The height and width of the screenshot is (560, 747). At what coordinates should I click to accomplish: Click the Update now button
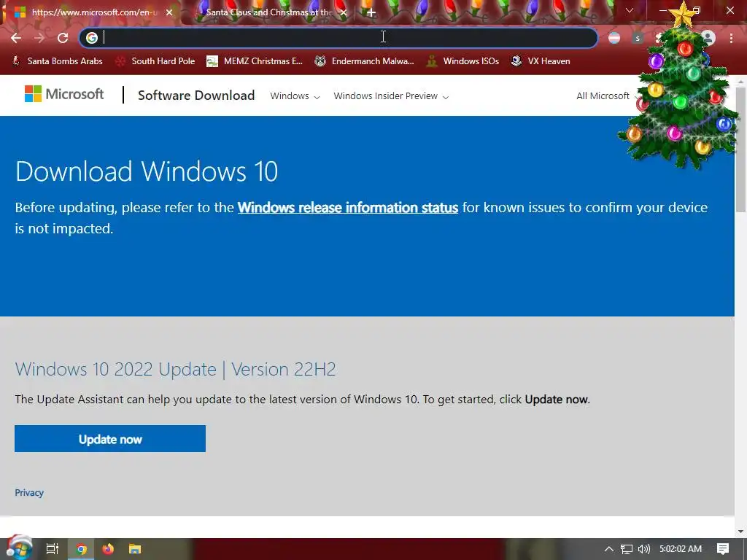tap(110, 438)
